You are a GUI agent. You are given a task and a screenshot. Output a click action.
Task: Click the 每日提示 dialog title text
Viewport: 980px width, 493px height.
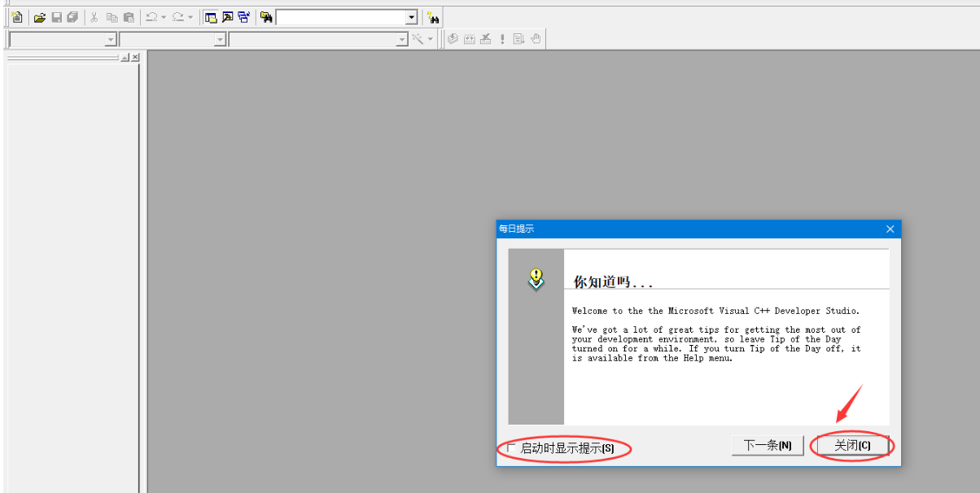point(517,229)
